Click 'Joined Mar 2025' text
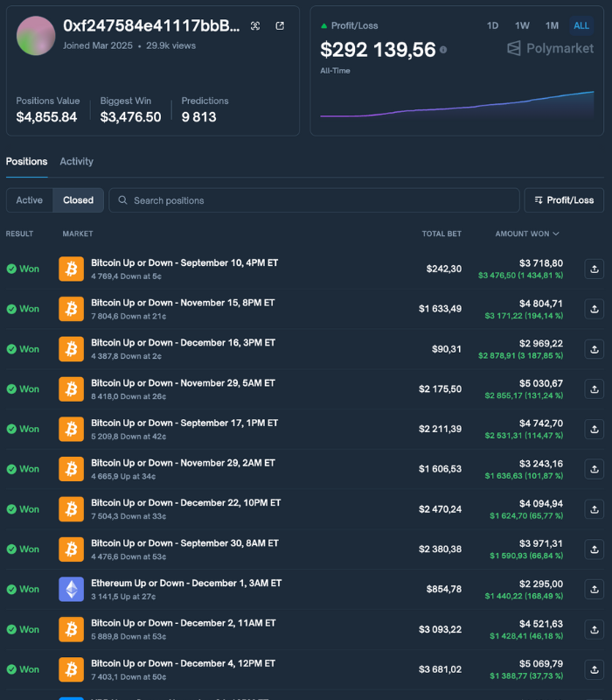Screen dimensions: 612x700 (x=98, y=45)
